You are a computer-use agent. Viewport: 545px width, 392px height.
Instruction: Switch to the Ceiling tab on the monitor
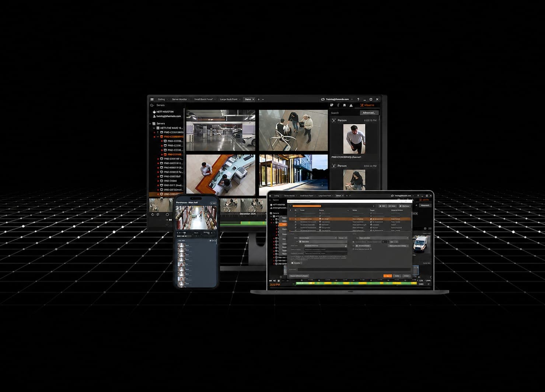pyautogui.click(x=161, y=99)
